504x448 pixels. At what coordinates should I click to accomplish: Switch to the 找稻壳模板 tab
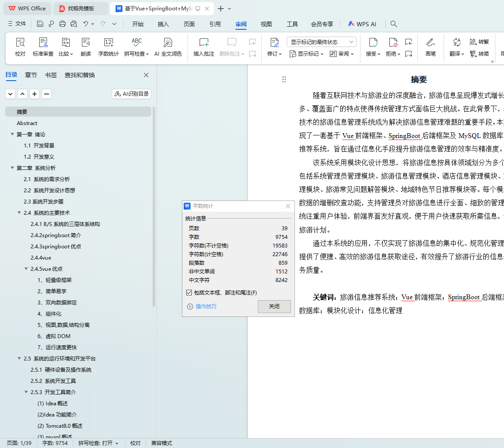pyautogui.click(x=81, y=8)
